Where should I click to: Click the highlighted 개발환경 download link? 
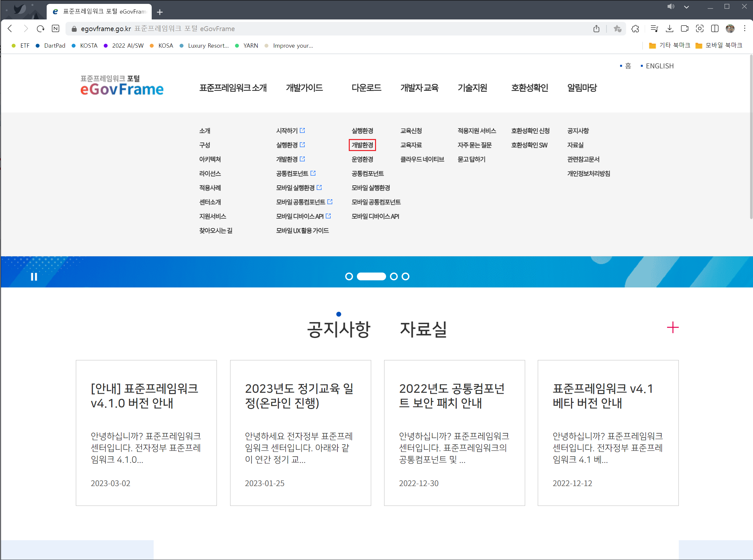click(362, 145)
